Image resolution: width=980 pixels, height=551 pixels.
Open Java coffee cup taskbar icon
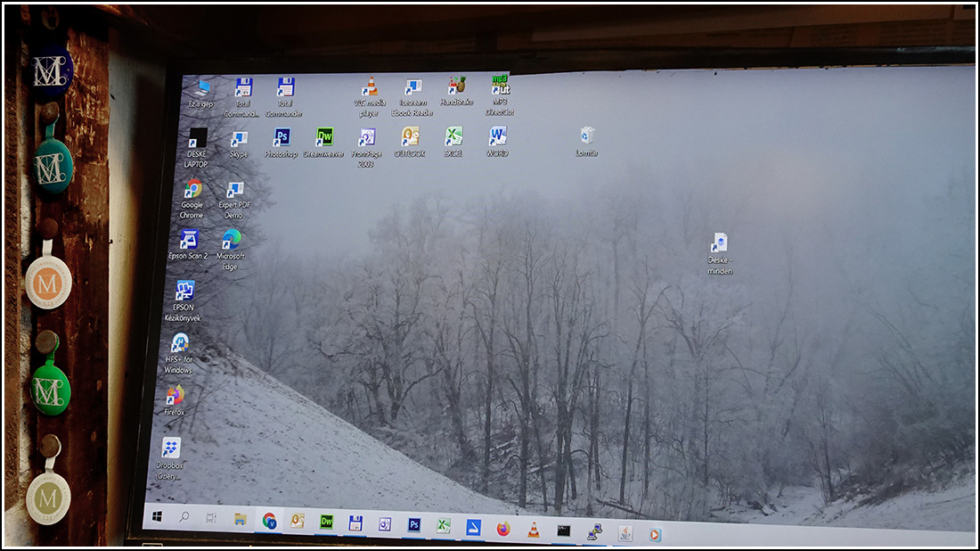625,533
